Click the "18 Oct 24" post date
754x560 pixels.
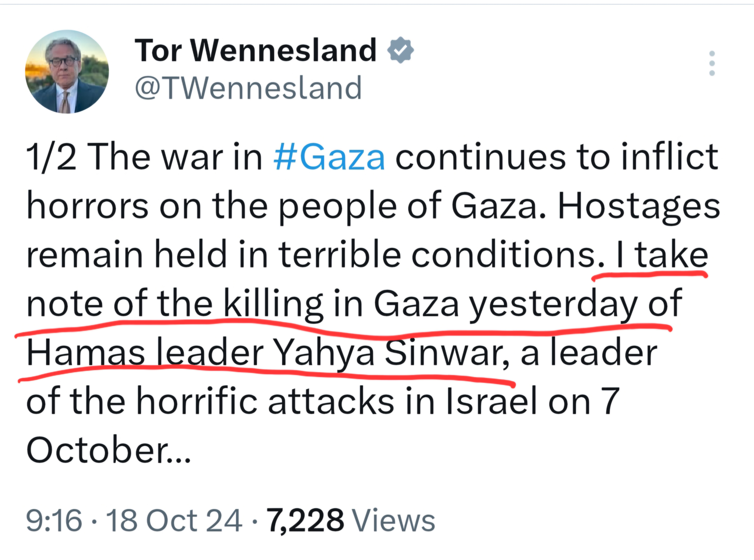pos(174,521)
